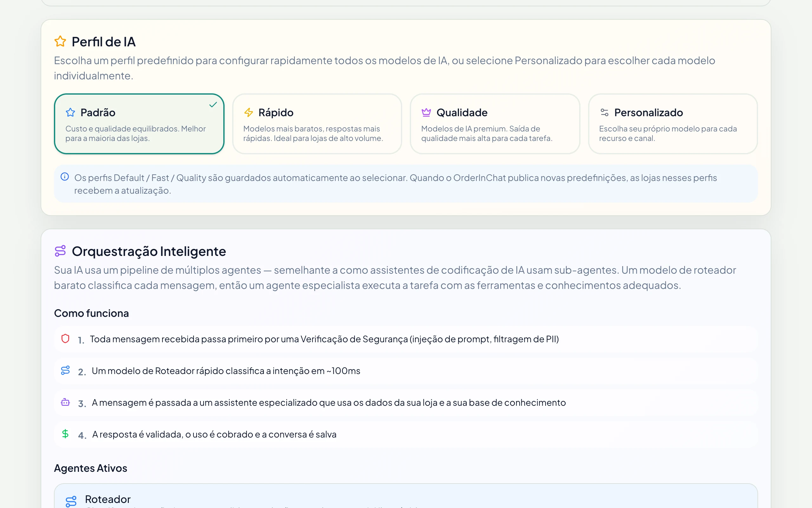
Task: Click the Como funciona subheading
Action: pyautogui.click(x=91, y=313)
